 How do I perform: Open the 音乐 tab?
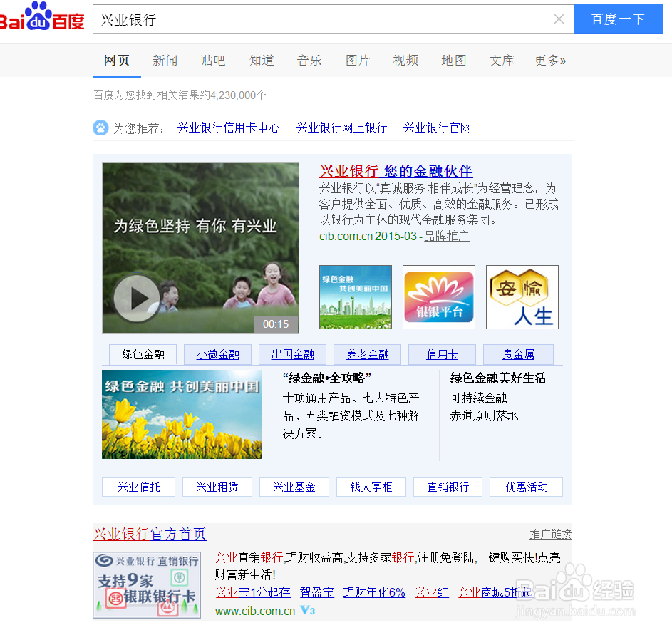tap(309, 61)
